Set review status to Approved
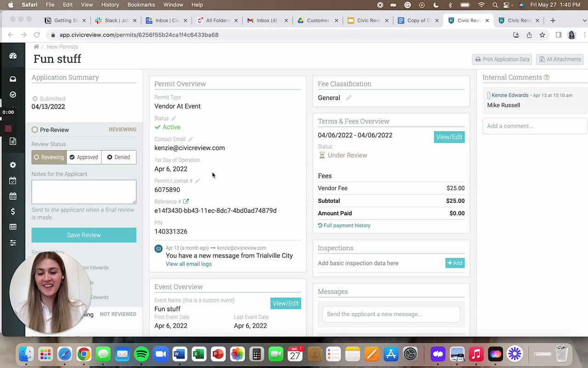The image size is (588, 368). tap(84, 157)
